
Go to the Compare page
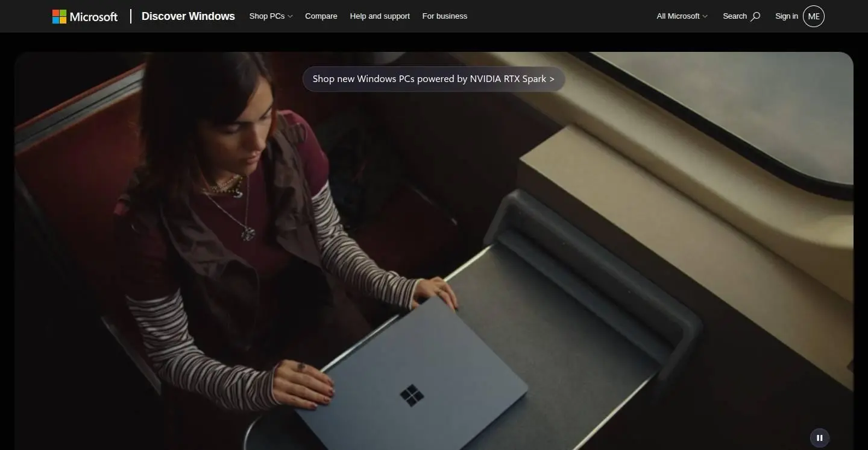click(321, 16)
